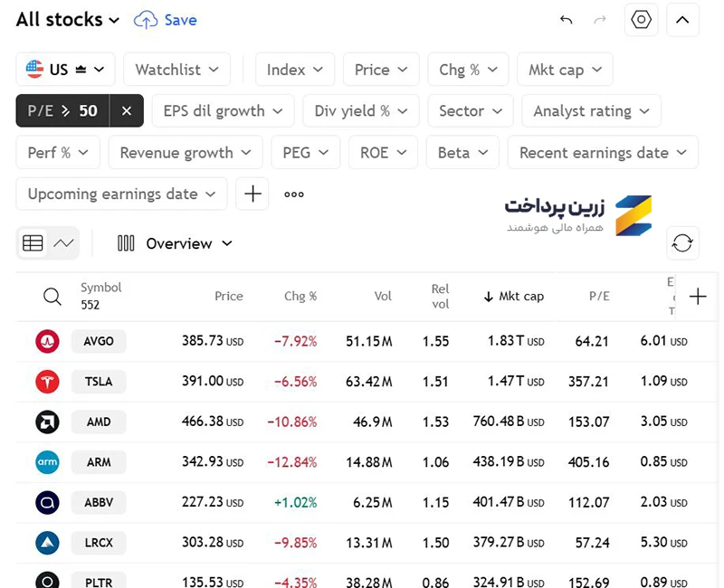Click the redo arrow icon

600,20
